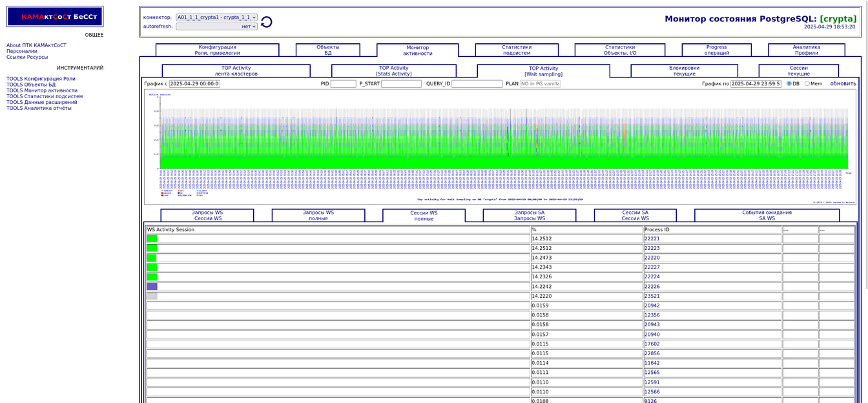
Task: Open the коннектор dropdown
Action: pos(216,17)
